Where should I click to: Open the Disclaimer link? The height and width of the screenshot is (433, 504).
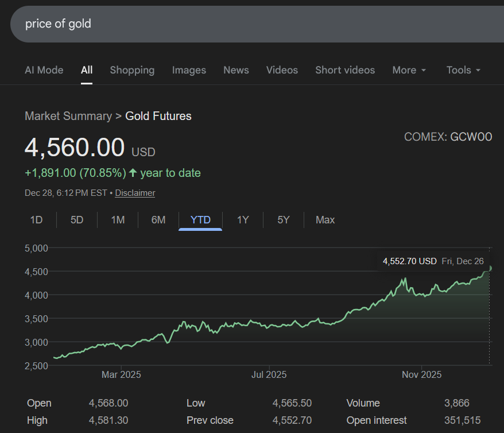click(x=135, y=193)
